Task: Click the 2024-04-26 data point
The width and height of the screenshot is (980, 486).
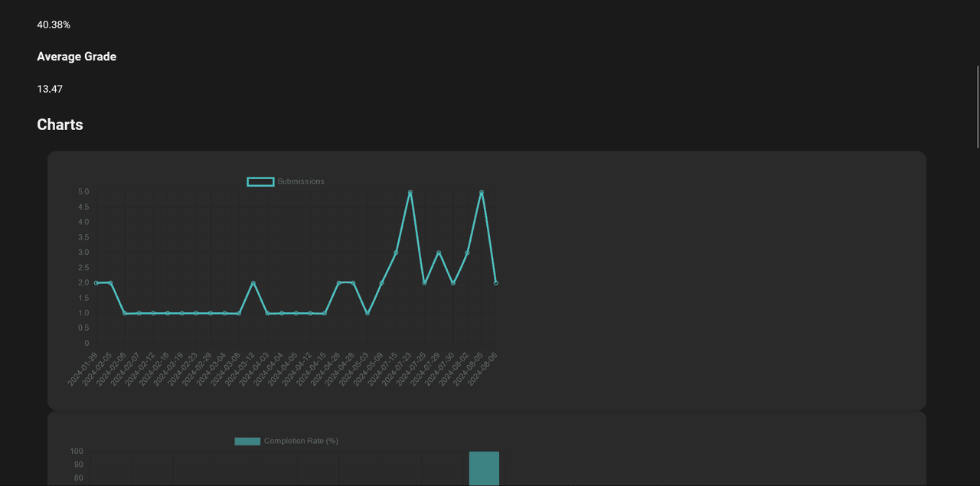Action: (x=339, y=283)
